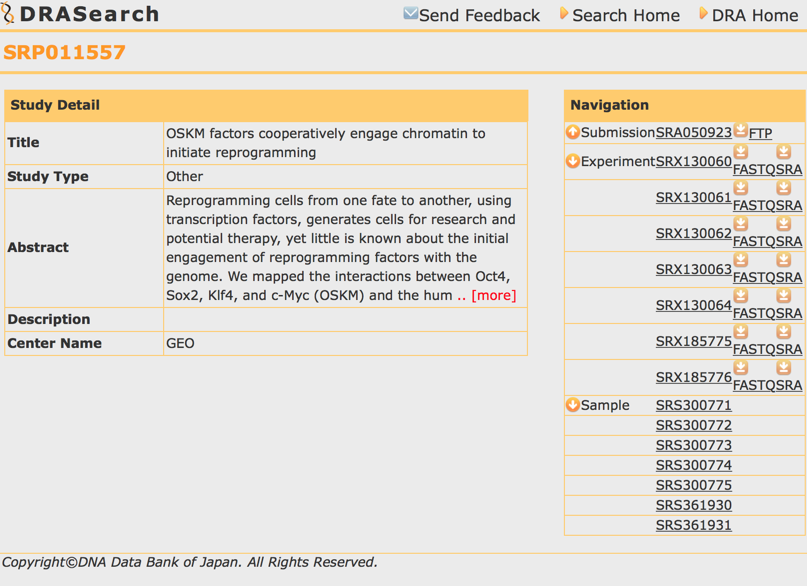Viewport: 807px width, 586px height.
Task: Click the FTP download icon for SRA050923
Action: [x=740, y=130]
